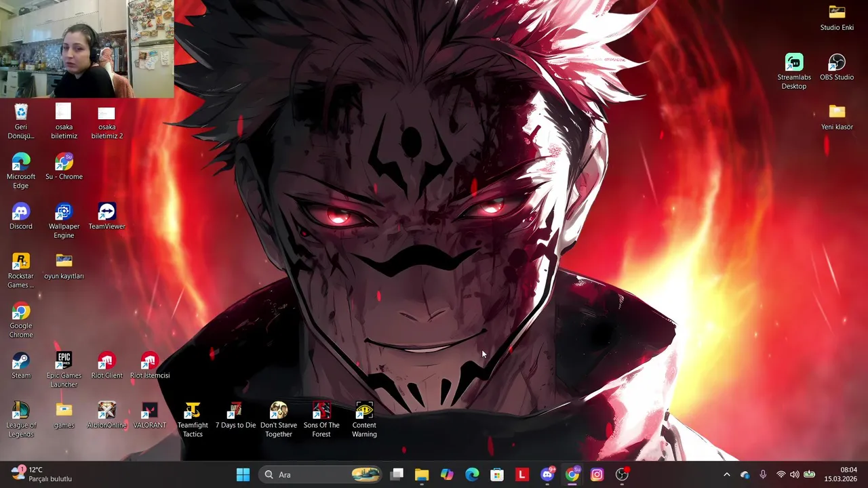Click the microphone tray icon
Image resolution: width=868 pixels, height=488 pixels.
[x=763, y=474]
